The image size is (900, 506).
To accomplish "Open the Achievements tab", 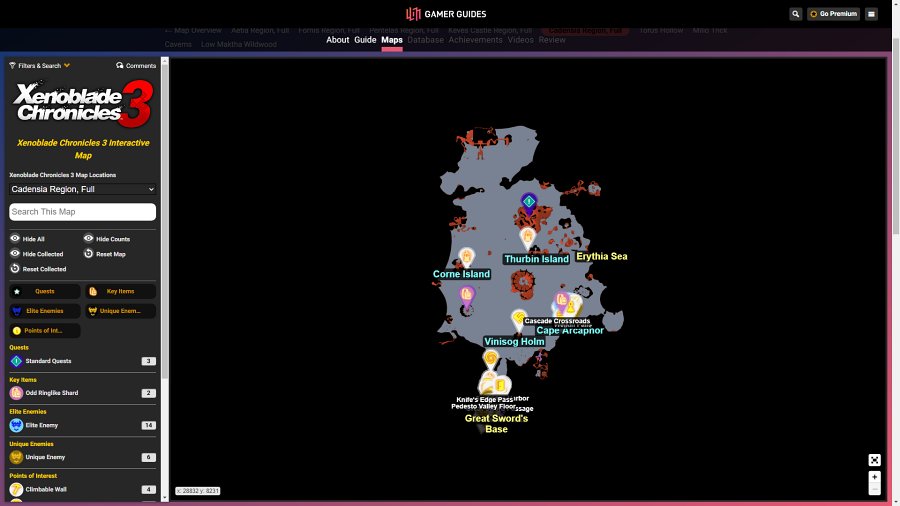I will coord(475,40).
